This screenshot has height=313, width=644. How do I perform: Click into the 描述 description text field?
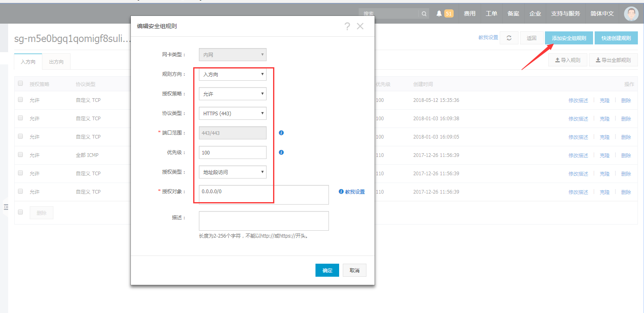click(264, 221)
